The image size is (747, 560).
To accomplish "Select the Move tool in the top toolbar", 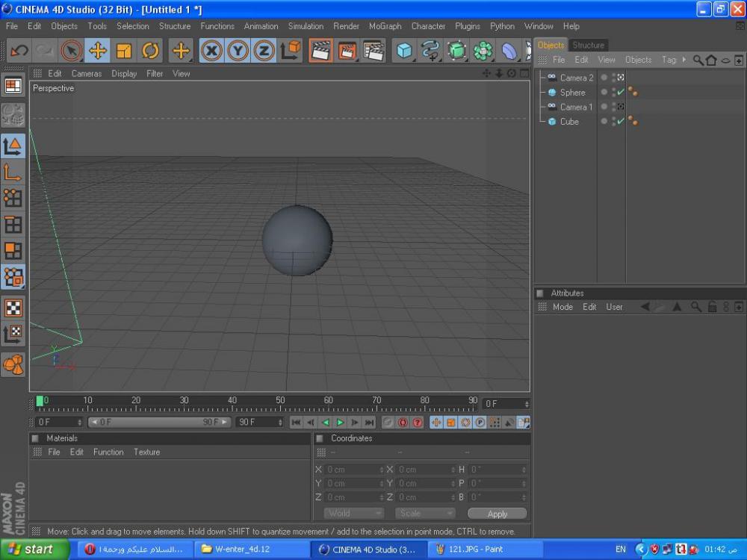I will 98,51.
